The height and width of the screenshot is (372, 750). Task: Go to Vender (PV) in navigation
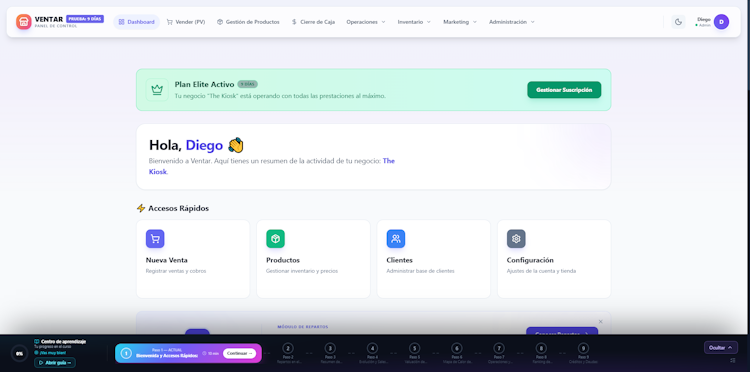tap(186, 22)
